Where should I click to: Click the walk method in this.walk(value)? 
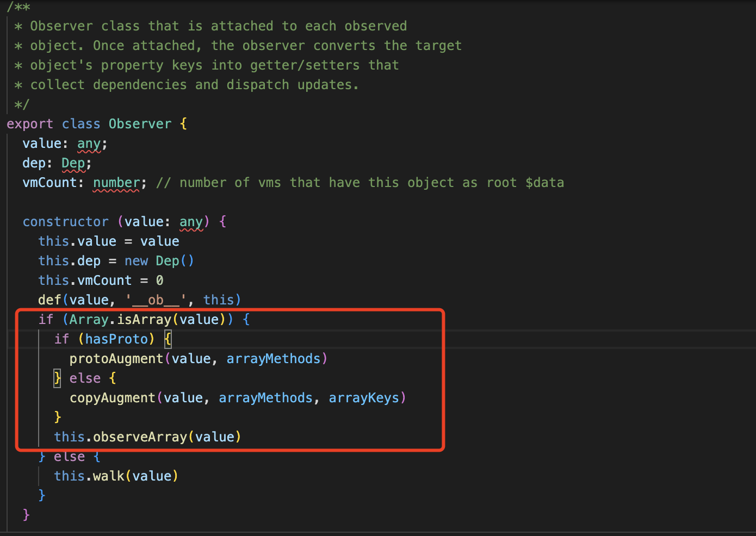click(109, 476)
